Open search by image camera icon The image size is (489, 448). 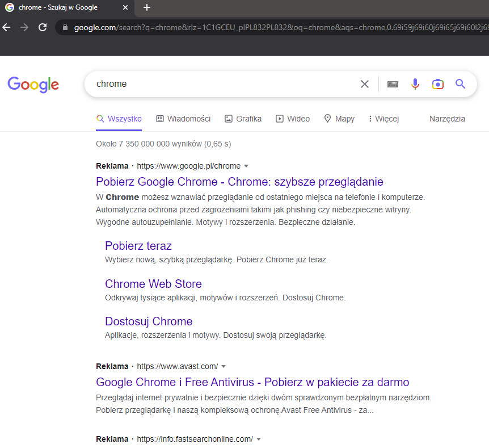tap(437, 84)
